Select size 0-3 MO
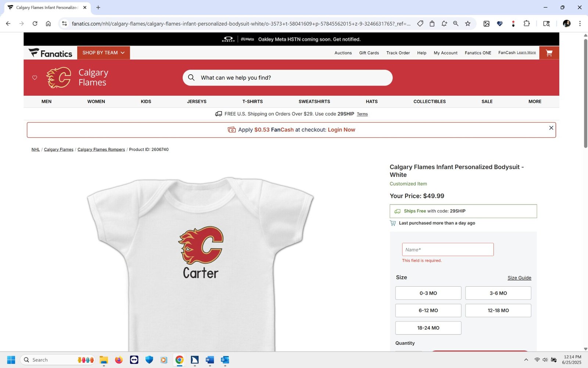The image size is (588, 368). (x=428, y=293)
